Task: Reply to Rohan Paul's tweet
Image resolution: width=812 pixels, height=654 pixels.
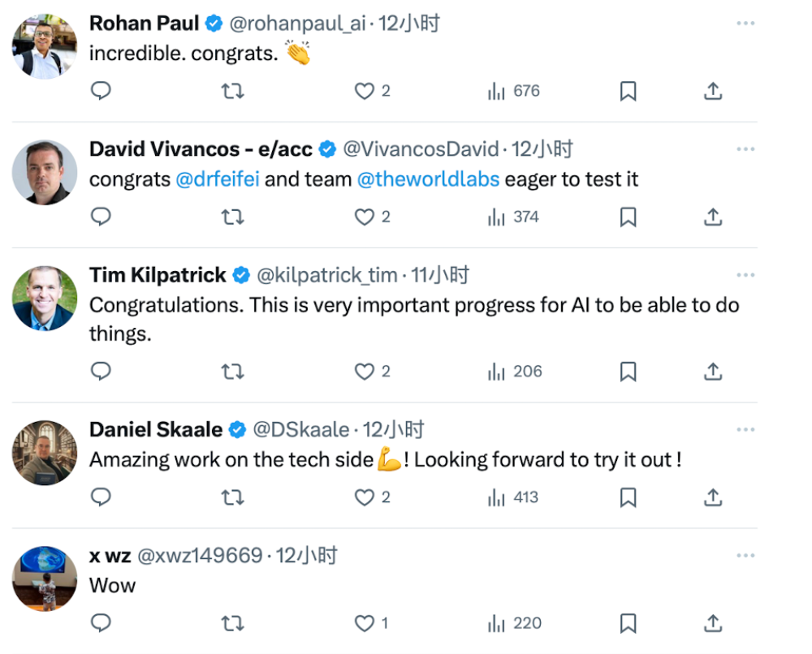Action: tap(101, 91)
